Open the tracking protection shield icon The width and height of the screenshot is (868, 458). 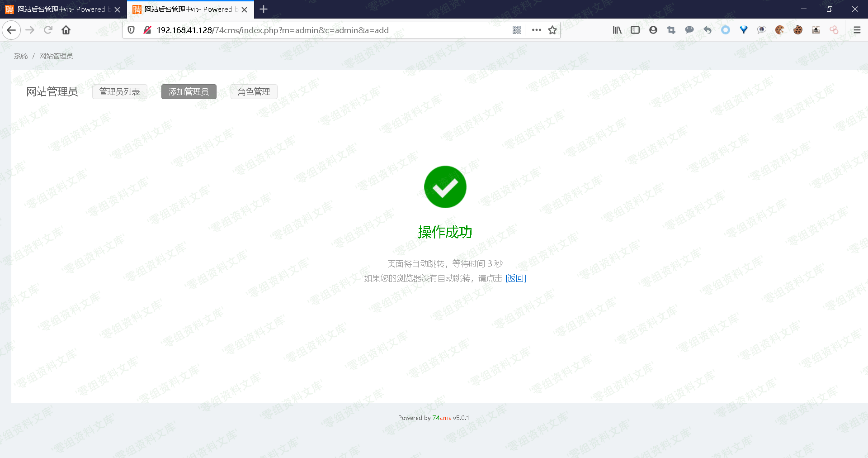coord(131,30)
